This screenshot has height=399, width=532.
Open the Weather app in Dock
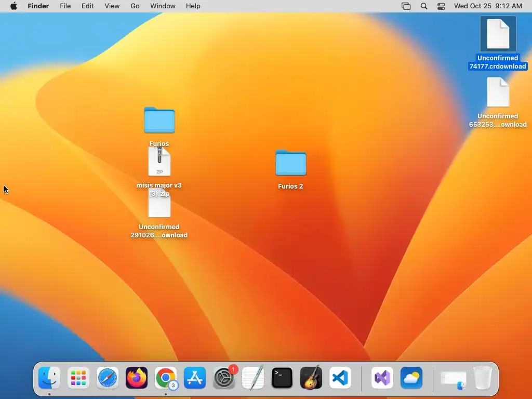point(411,378)
